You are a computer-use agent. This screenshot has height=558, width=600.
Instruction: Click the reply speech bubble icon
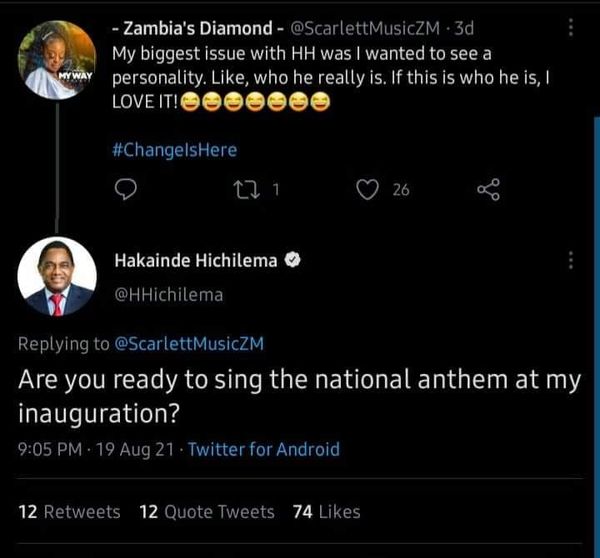tap(126, 189)
